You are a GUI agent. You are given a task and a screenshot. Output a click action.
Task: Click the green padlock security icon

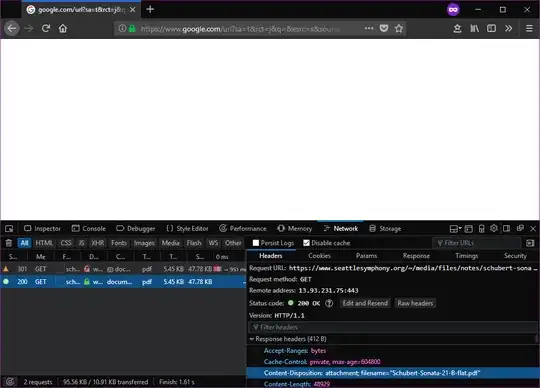[x=132, y=28]
